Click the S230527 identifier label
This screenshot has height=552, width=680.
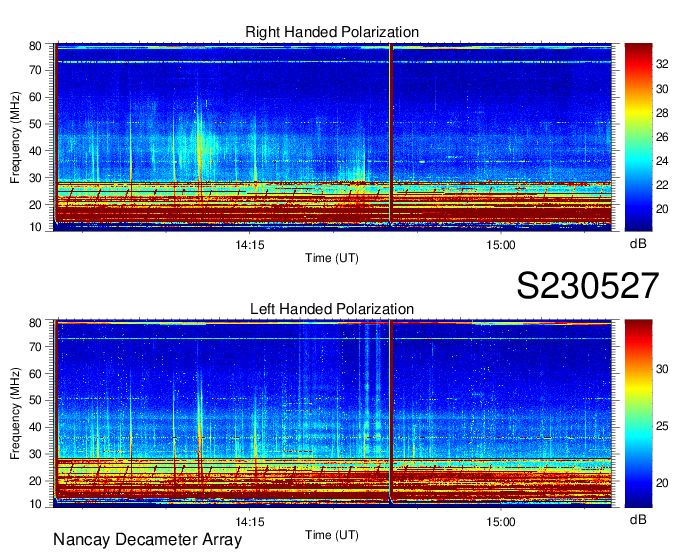[588, 286]
